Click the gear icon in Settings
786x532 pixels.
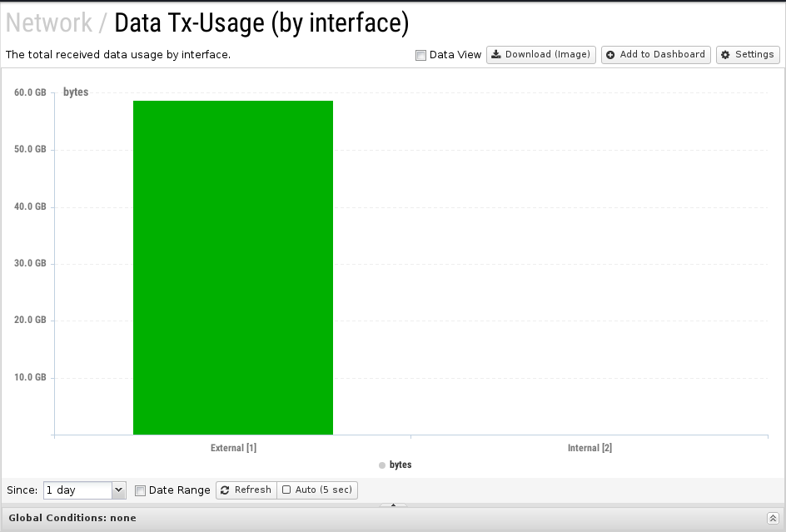coord(725,55)
